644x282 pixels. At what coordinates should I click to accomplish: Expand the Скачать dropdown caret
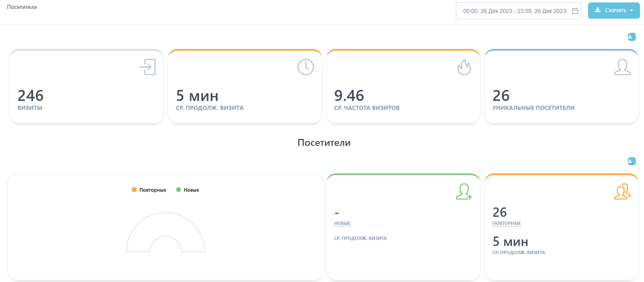tap(632, 11)
